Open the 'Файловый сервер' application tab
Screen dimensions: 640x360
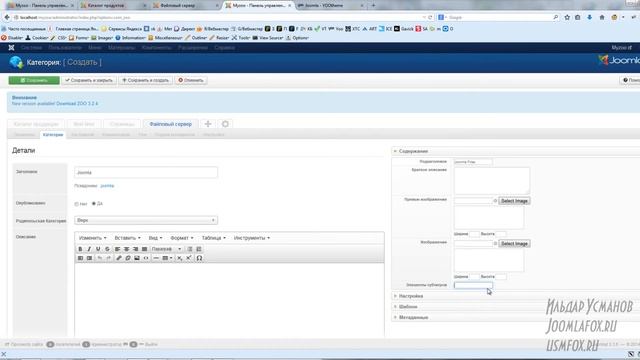coord(171,124)
